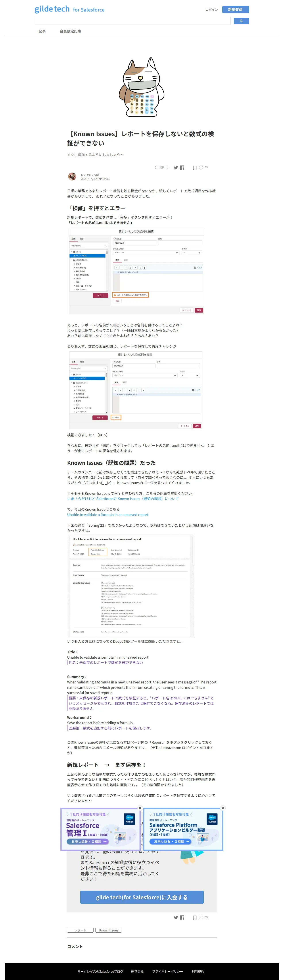Share on Twitter icon under article title
This screenshot has width=284, height=980.
pyautogui.click(x=176, y=167)
